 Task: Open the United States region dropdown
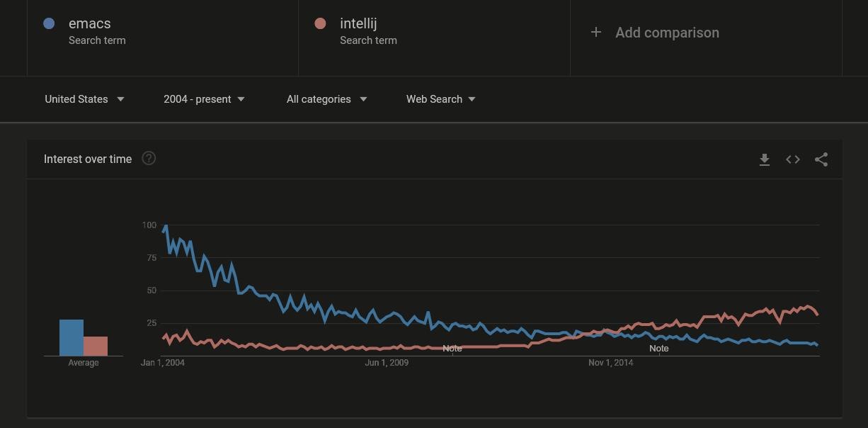tap(85, 99)
